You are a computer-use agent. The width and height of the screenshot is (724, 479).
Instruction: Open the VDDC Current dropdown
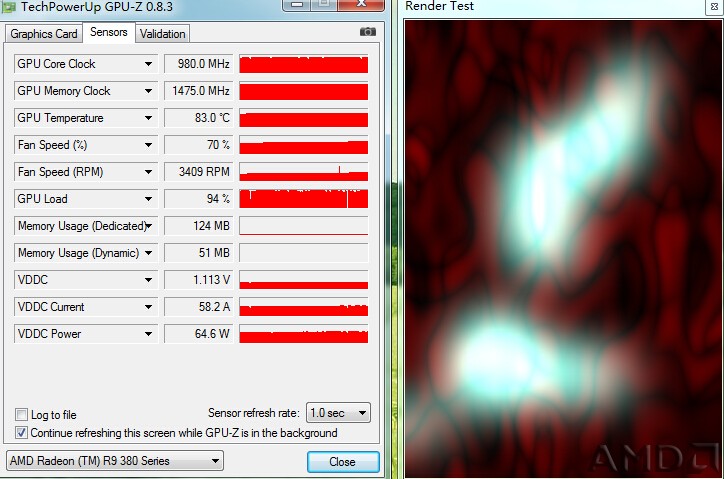(x=148, y=307)
